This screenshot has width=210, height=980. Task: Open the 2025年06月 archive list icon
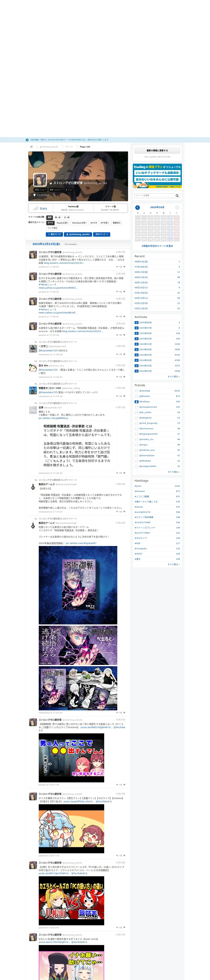(136, 333)
